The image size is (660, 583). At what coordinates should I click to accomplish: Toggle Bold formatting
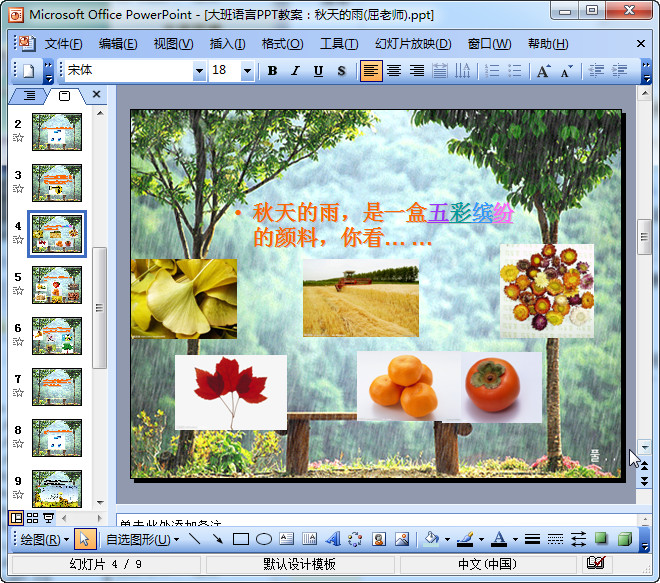point(272,70)
